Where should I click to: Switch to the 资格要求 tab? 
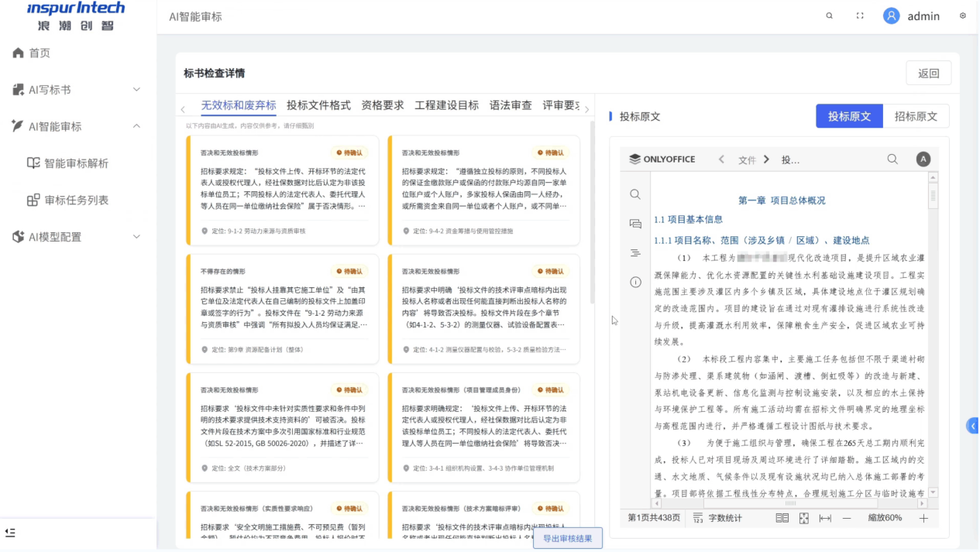382,105
